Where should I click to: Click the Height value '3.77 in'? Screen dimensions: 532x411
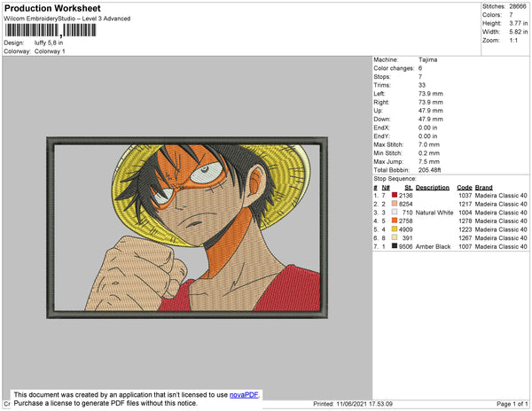click(518, 23)
